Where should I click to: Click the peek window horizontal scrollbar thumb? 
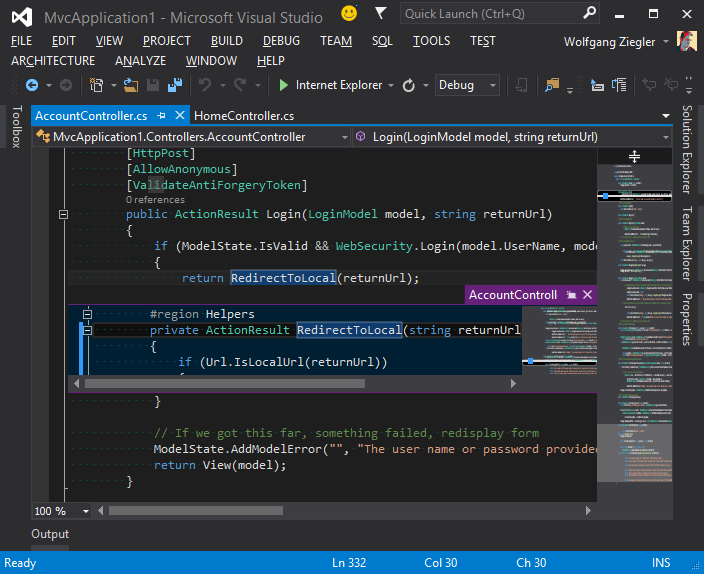pos(224,384)
